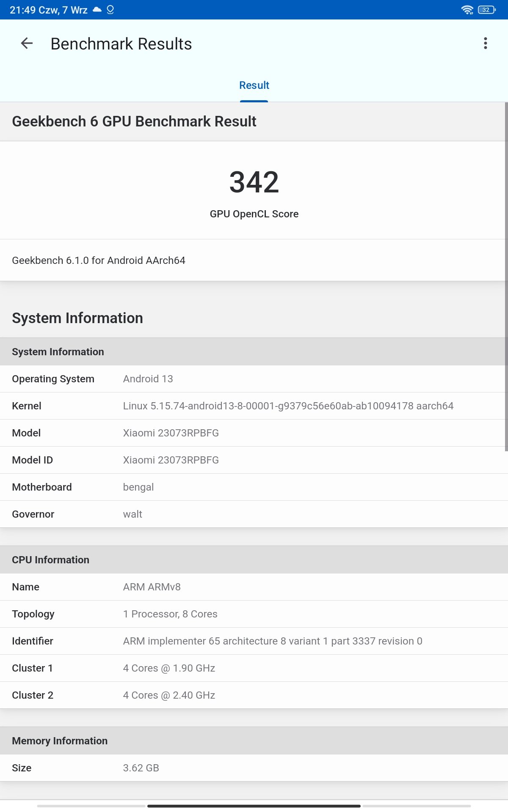Tap the 3.62 GB memory size value

pyautogui.click(x=141, y=768)
